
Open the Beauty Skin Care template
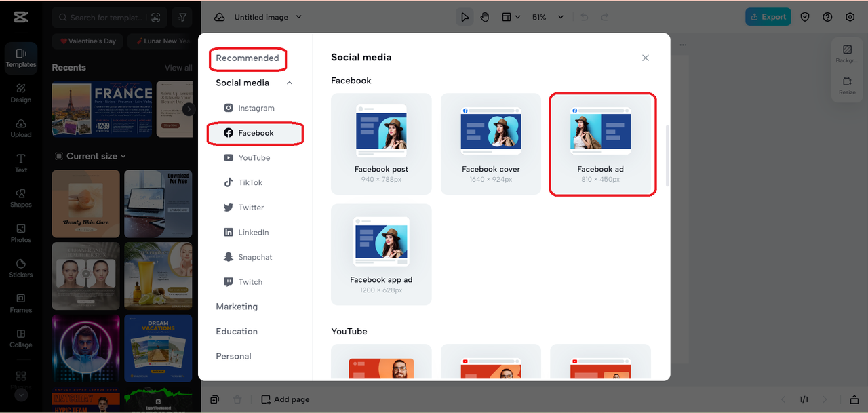coord(86,203)
